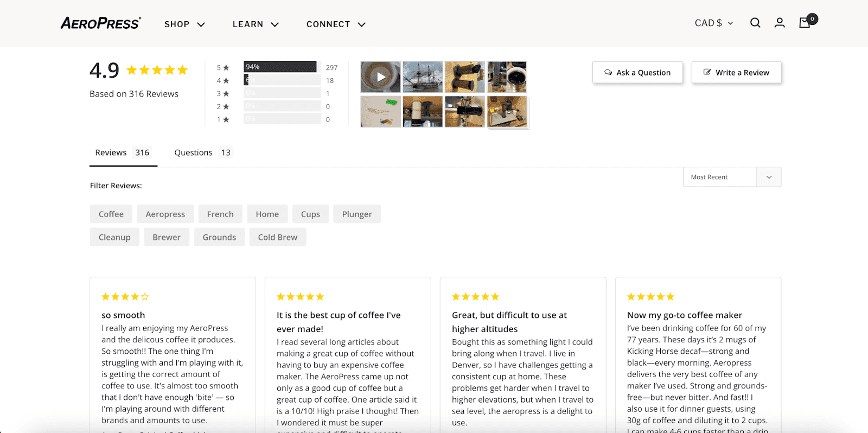Select the 4 star rating bar
Image resolution: width=868 pixels, height=433 pixels.
282,80
